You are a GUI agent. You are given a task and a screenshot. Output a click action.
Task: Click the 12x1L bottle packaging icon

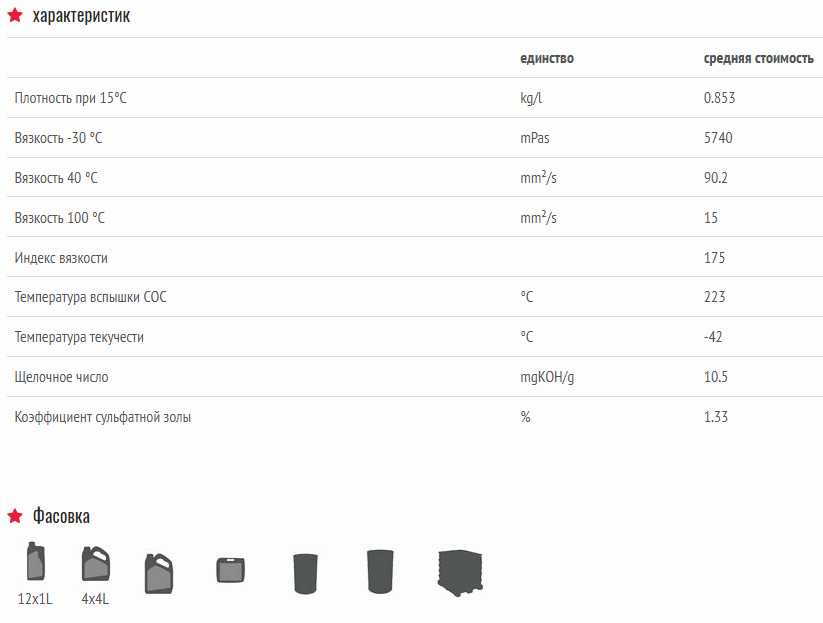pyautogui.click(x=36, y=561)
